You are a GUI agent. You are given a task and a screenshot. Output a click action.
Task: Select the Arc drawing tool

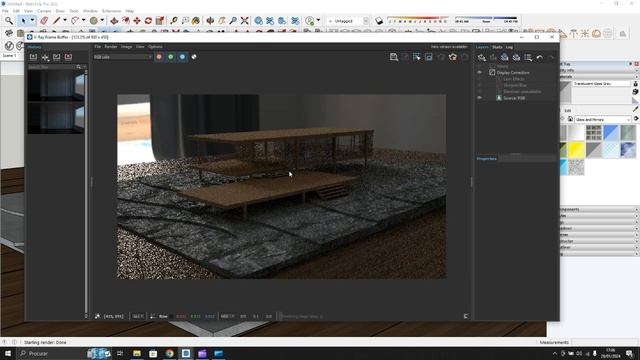click(75, 20)
